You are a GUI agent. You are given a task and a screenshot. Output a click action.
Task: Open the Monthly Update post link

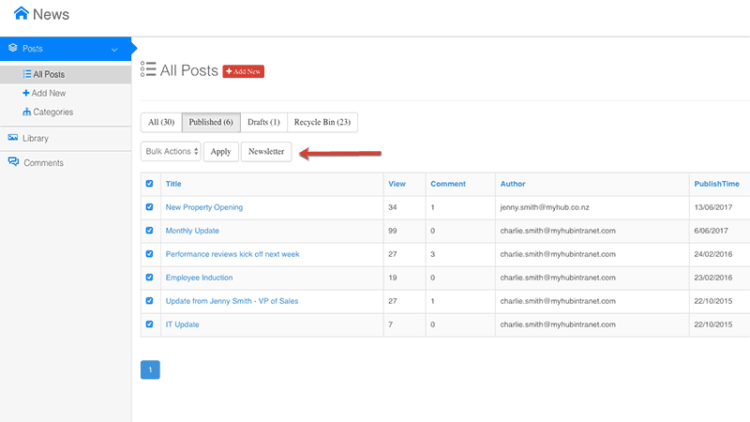coord(192,231)
